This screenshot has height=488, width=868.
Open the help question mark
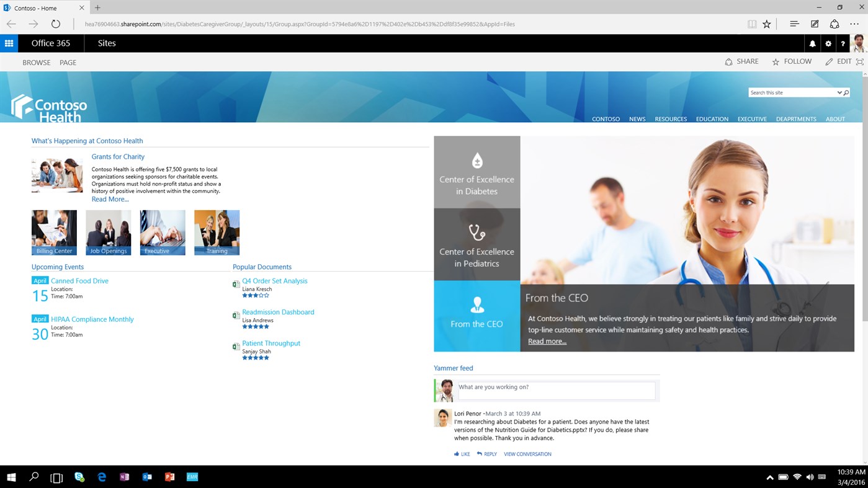[843, 43]
